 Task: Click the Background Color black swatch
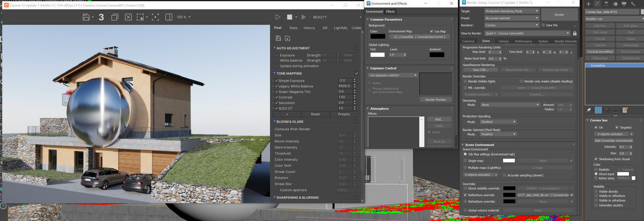click(x=377, y=36)
